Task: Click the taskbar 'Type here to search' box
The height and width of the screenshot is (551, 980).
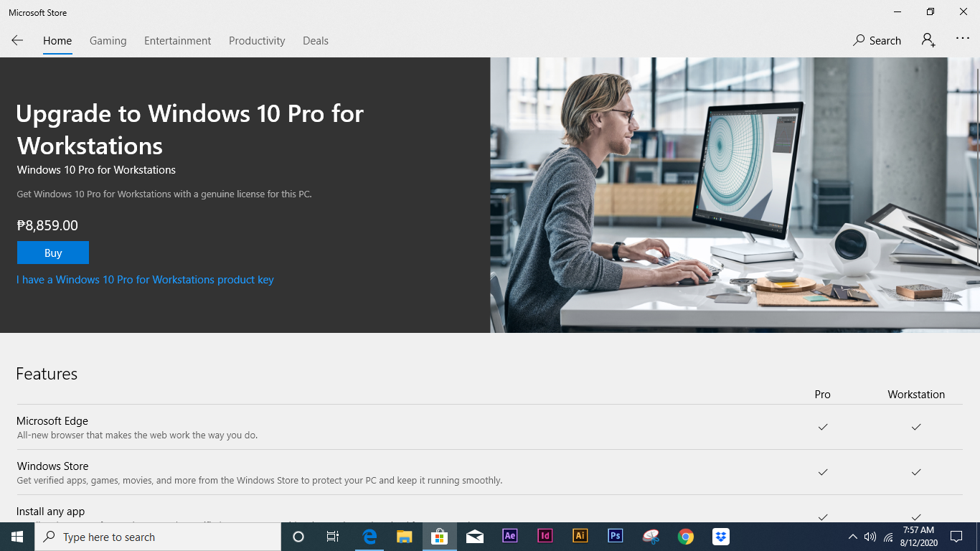Action: [158, 537]
